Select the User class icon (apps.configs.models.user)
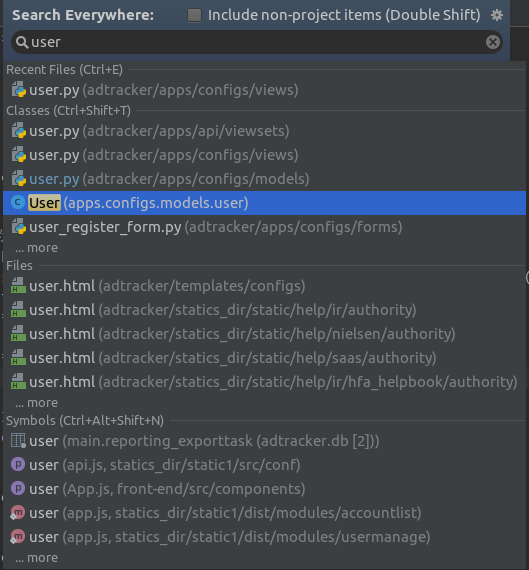This screenshot has height=570, width=529. pyautogui.click(x=18, y=202)
